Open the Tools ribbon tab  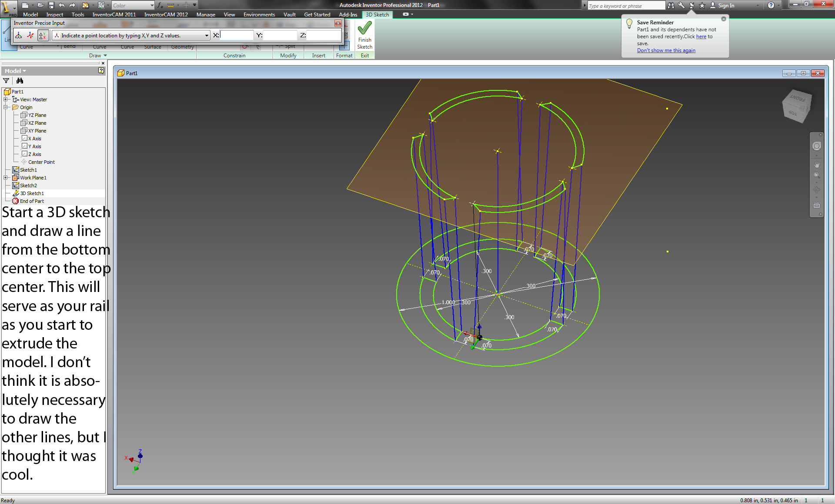tap(78, 14)
